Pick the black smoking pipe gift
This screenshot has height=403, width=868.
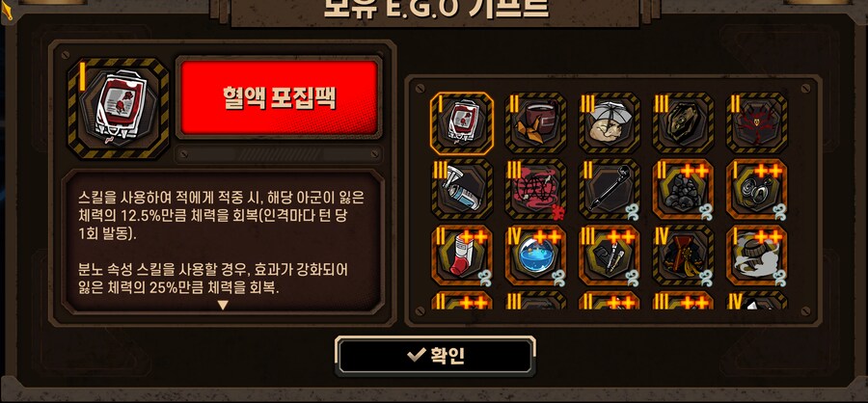609,189
